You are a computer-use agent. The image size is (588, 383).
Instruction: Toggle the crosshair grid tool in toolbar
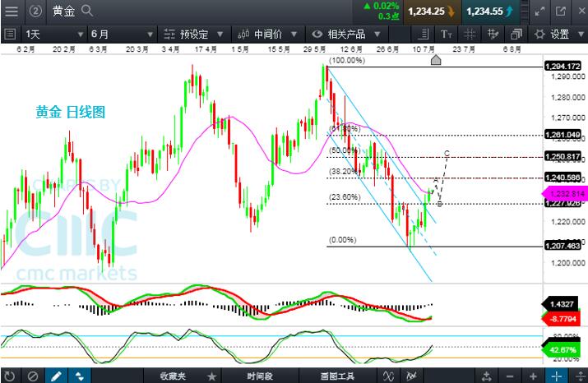(x=470, y=35)
